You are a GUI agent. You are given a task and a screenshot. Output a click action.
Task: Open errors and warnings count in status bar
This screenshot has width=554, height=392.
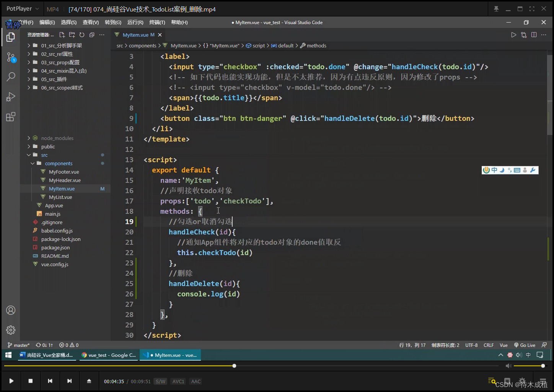(69, 345)
